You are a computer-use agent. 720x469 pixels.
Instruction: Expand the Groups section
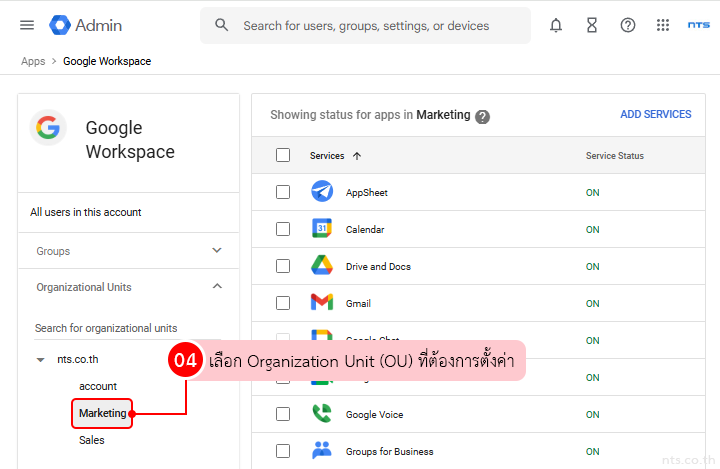pyautogui.click(x=217, y=251)
